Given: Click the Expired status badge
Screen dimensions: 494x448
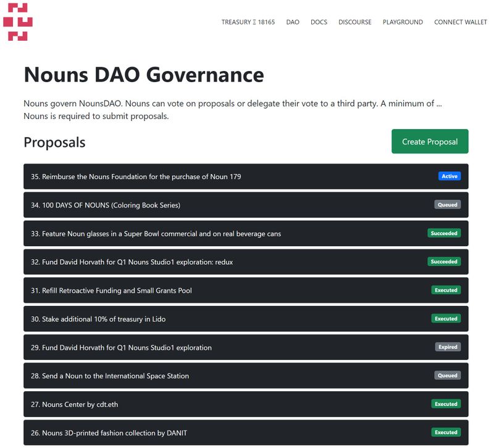Looking at the screenshot, I should 448,347.
